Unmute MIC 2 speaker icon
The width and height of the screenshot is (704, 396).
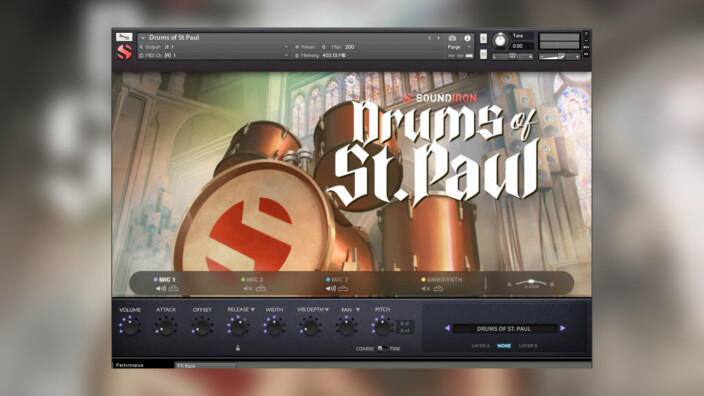click(x=247, y=289)
